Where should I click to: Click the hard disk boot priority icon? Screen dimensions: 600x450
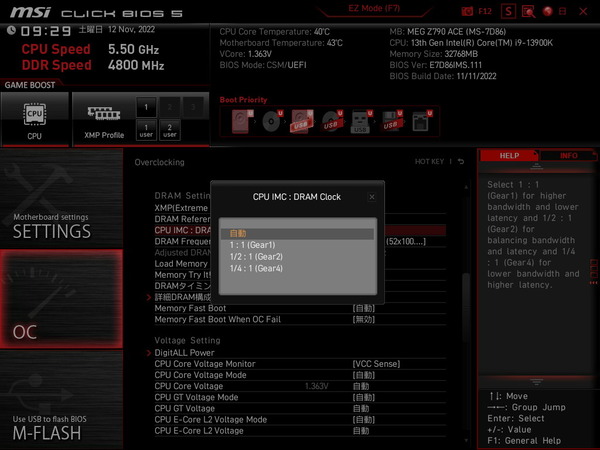pyautogui.click(x=242, y=122)
